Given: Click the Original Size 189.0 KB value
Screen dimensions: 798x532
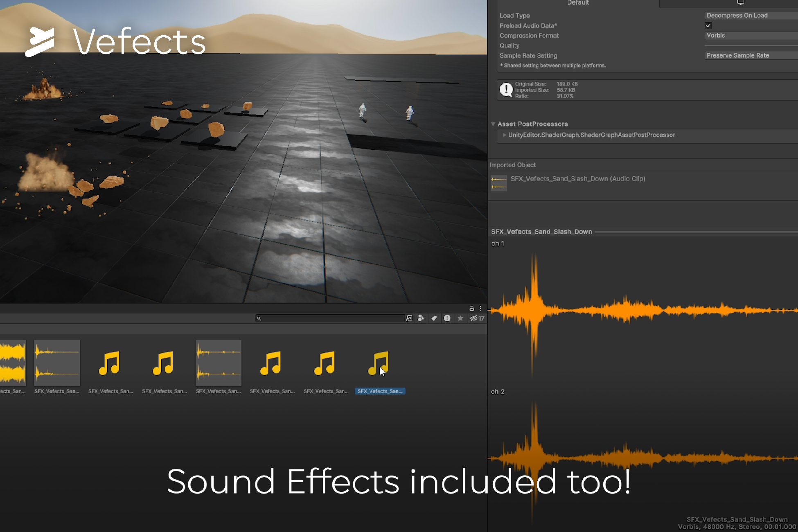Looking at the screenshot, I should (567, 84).
